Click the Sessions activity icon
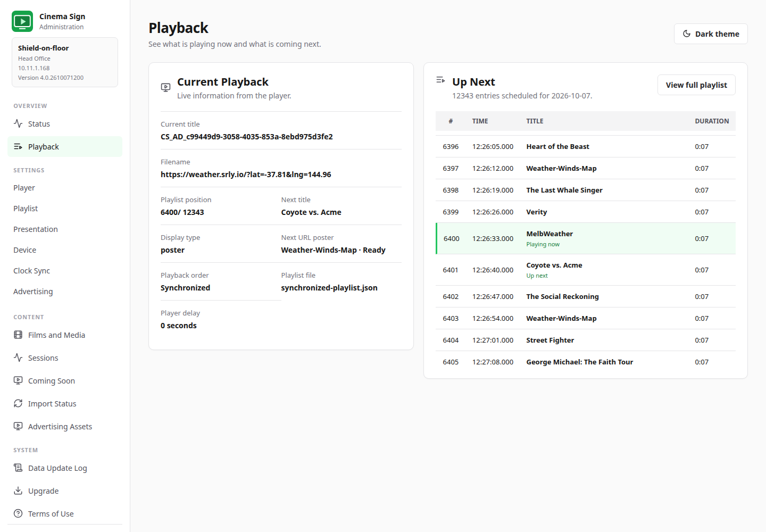 18,358
